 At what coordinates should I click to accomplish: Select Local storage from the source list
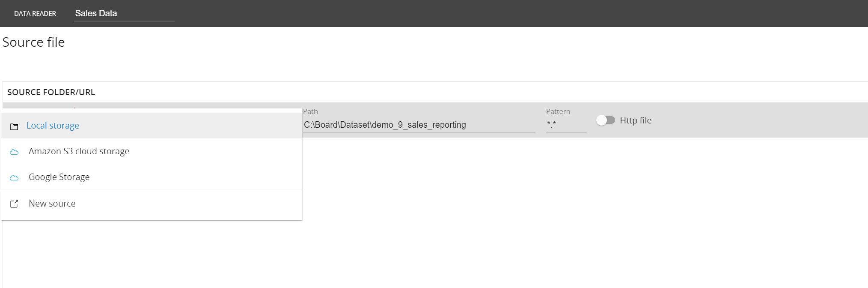(x=53, y=126)
